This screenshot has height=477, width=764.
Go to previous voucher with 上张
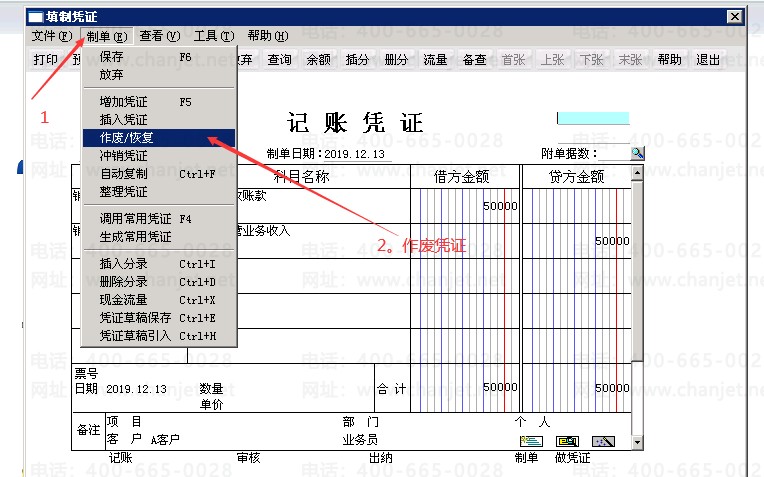[x=553, y=60]
